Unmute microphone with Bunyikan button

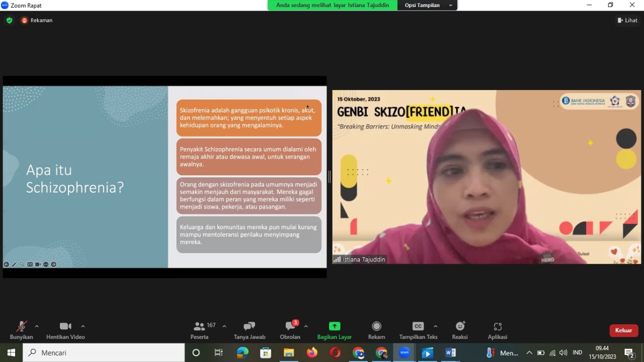[21, 330]
